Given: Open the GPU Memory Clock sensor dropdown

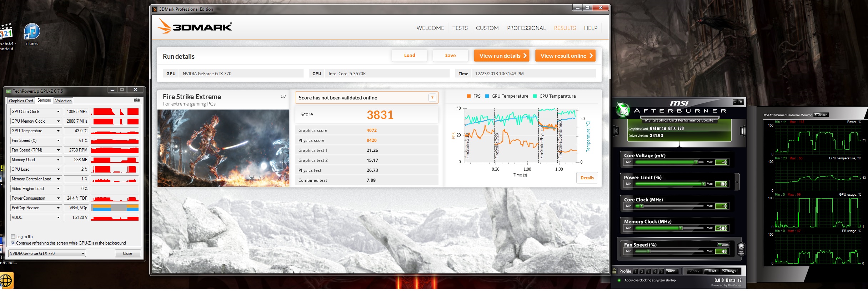Looking at the screenshot, I should (x=58, y=121).
